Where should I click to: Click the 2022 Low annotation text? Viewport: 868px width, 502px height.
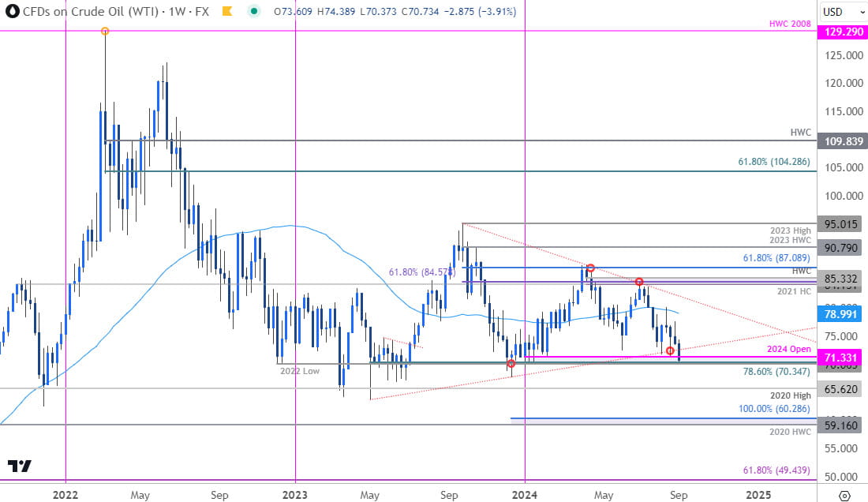tap(300, 371)
